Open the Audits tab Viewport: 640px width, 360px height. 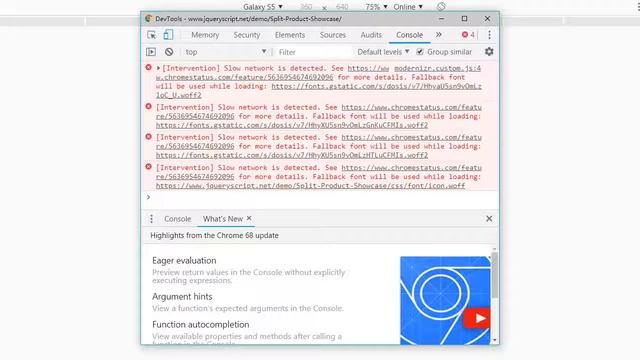(x=371, y=35)
